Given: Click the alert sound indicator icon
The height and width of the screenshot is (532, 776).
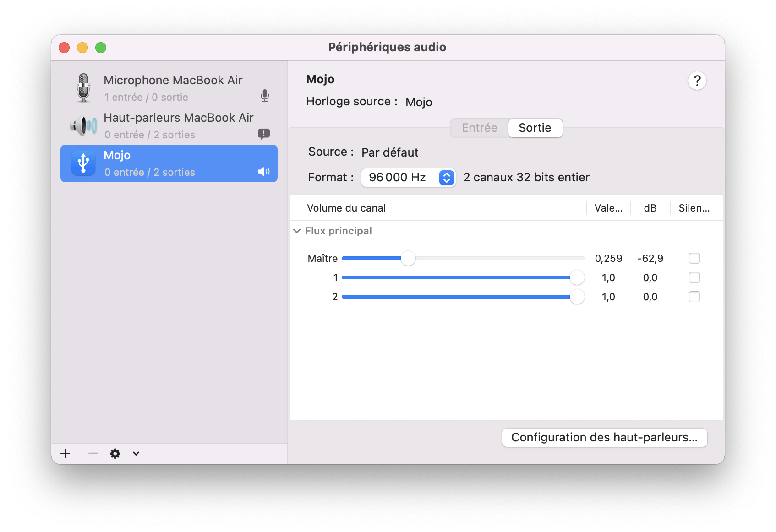Looking at the screenshot, I should coord(264,134).
